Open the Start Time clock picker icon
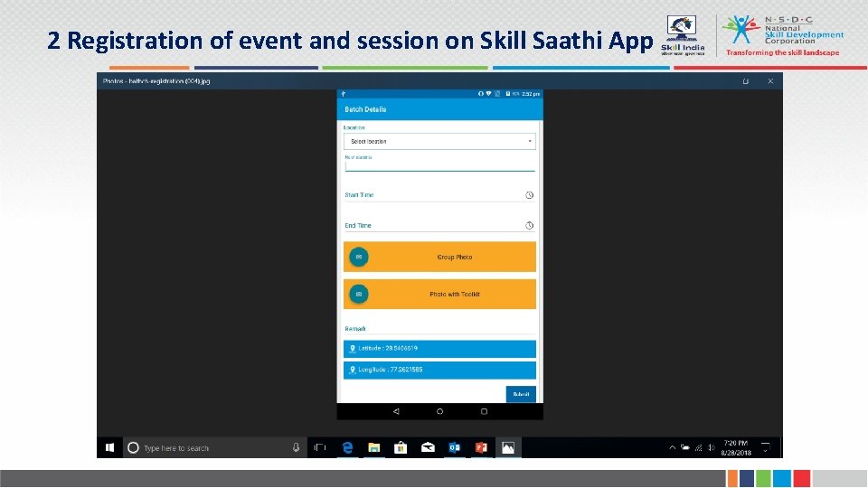This screenshot has width=868, height=488. 529,195
